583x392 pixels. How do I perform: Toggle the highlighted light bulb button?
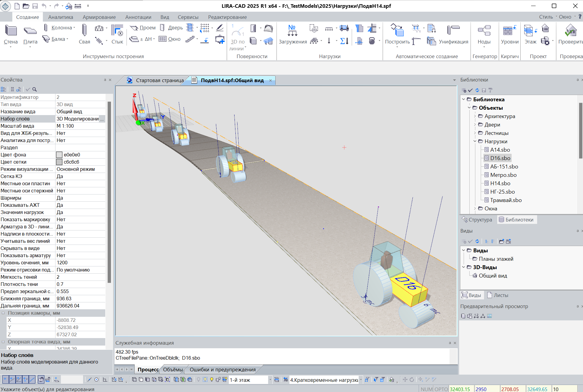205,380
